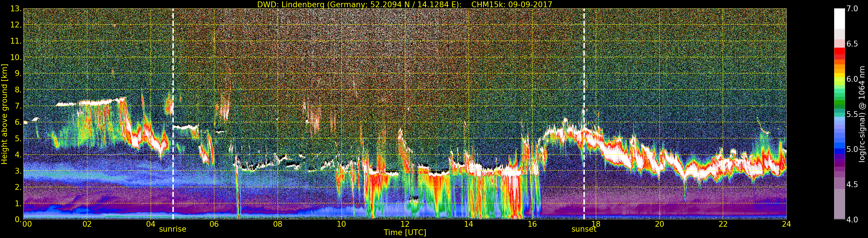Select the sunset dashed vertical marker line
The image size is (868, 238).
[x=584, y=114]
